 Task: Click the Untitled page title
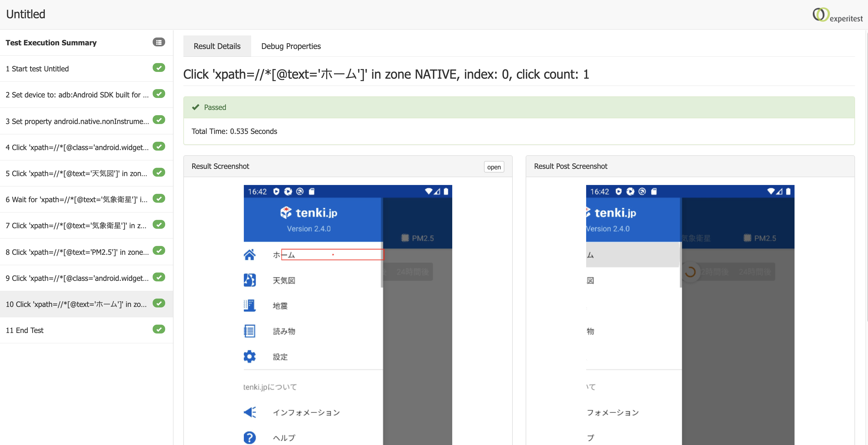point(26,14)
